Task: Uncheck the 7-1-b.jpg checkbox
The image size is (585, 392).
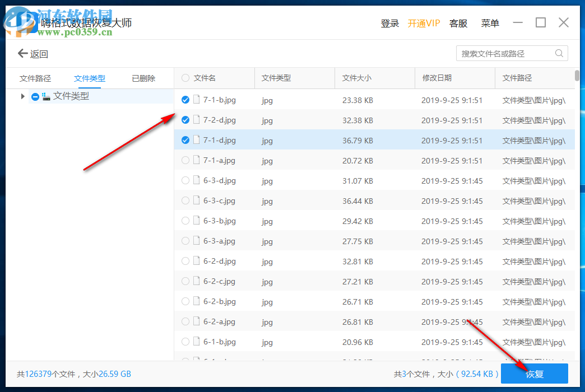Action: point(185,100)
